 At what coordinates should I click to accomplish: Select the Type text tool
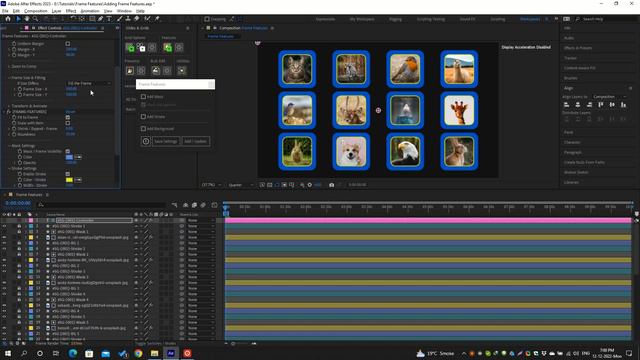[109, 19]
